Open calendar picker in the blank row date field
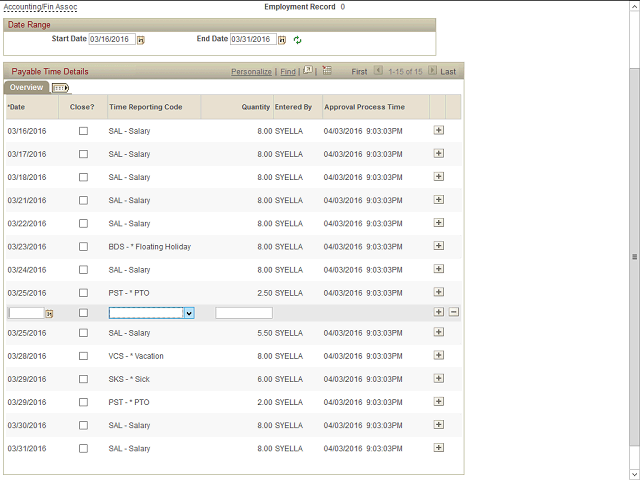This screenshot has height=480, width=640. (x=49, y=313)
